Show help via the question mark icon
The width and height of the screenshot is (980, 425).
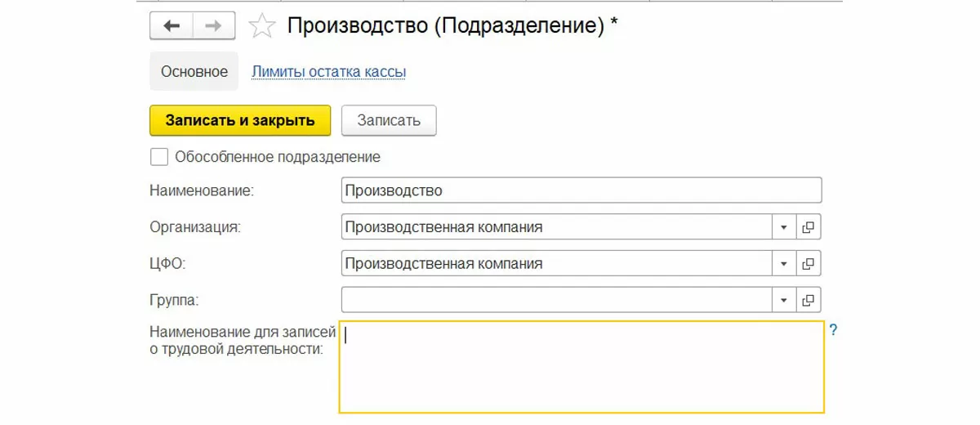click(x=833, y=330)
